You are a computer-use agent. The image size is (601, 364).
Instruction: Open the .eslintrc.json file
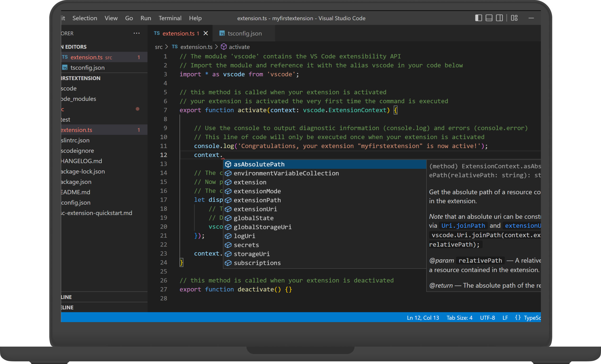(x=104, y=140)
